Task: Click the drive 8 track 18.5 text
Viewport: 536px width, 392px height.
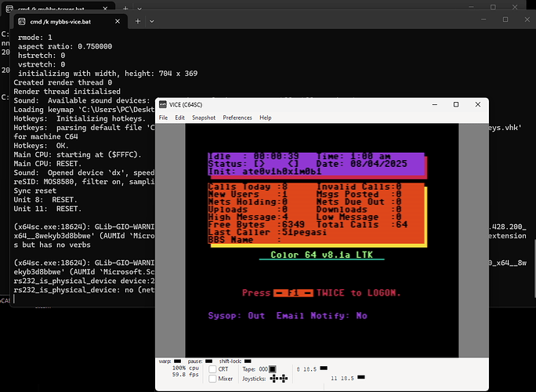Action: 306,369
